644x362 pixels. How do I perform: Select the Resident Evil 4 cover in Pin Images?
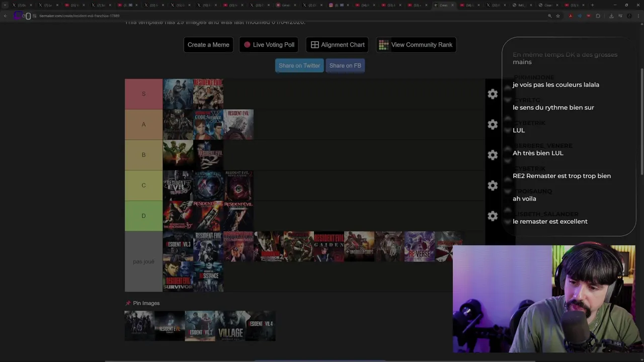[x=261, y=326]
